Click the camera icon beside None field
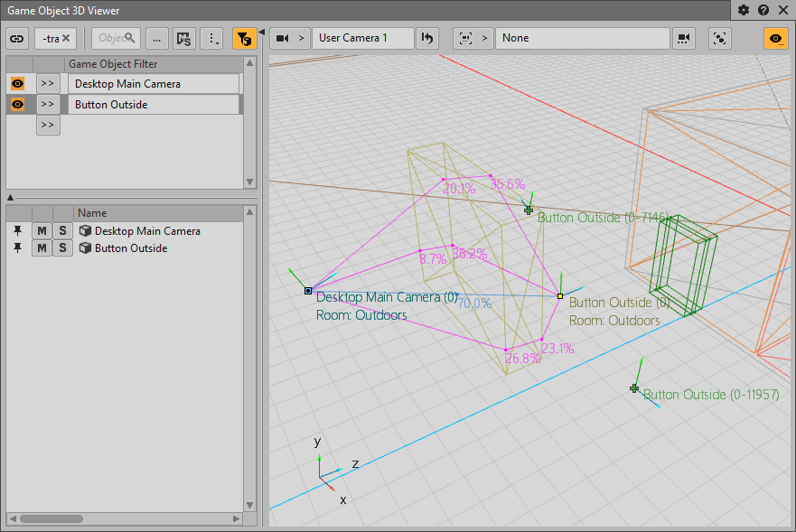Viewport: 796px width, 532px height. click(684, 38)
